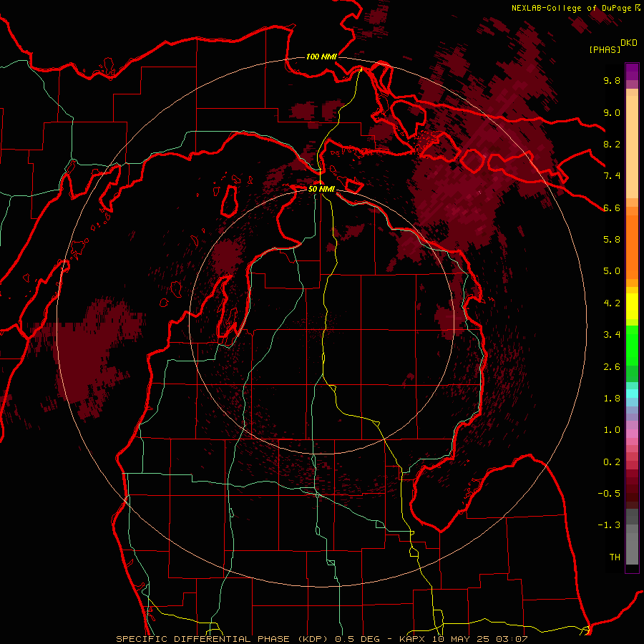This screenshot has height=644, width=644.
Task: Click the 3.4 value on the color scale
Action: pyautogui.click(x=612, y=335)
